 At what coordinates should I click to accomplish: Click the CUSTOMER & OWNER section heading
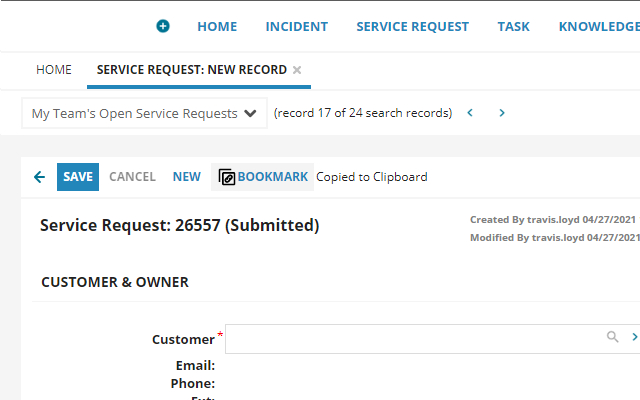[115, 282]
